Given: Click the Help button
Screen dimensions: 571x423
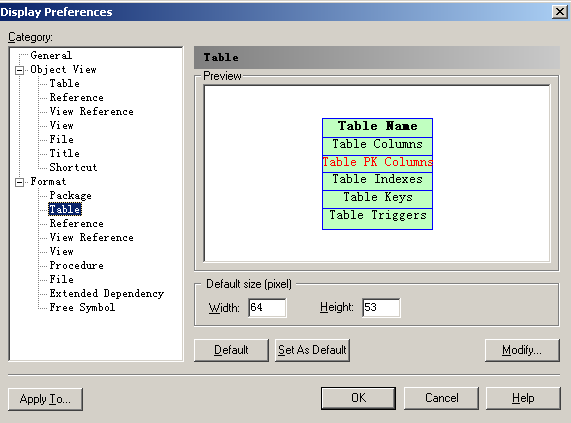Looking at the screenshot, I should (523, 398).
